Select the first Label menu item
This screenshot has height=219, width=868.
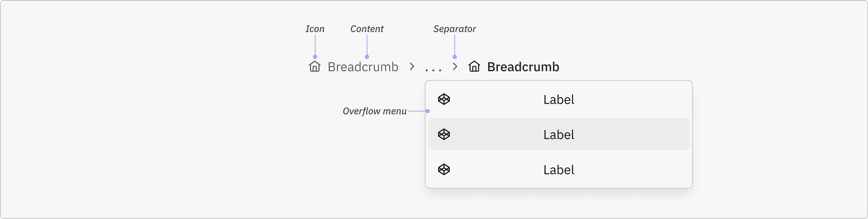click(559, 100)
